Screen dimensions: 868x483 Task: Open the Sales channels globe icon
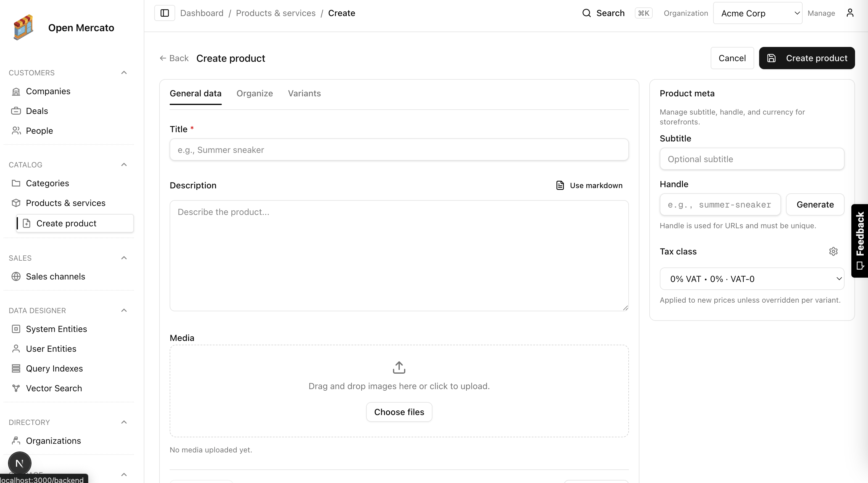point(16,276)
